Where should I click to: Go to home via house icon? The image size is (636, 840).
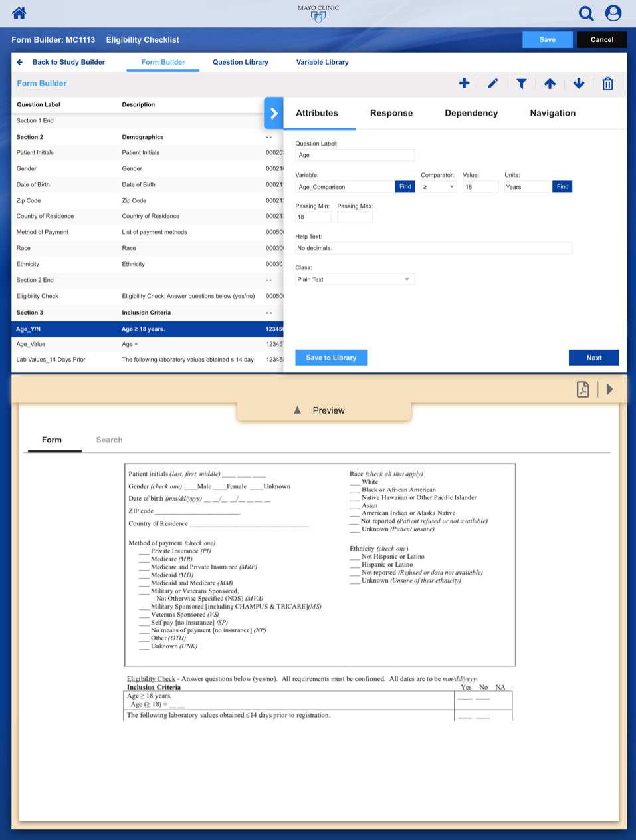pyautogui.click(x=19, y=13)
